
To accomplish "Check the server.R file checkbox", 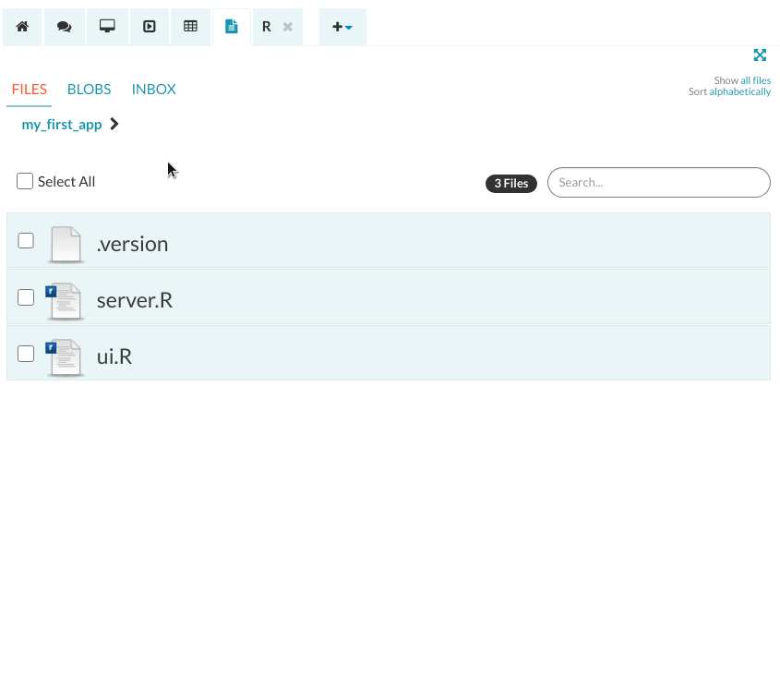I will [x=26, y=297].
